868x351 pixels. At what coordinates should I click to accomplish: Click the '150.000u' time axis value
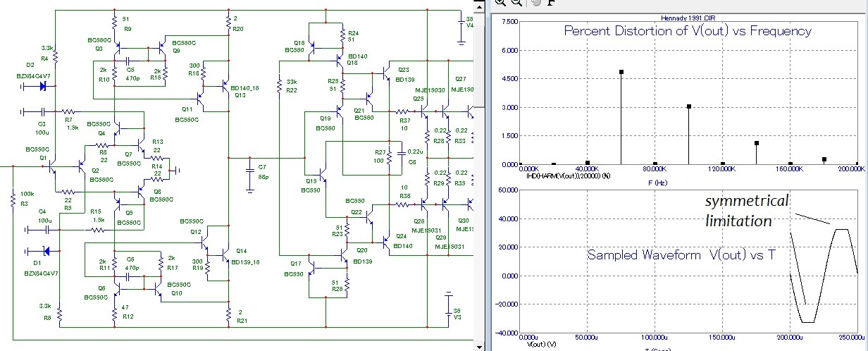click(x=722, y=336)
